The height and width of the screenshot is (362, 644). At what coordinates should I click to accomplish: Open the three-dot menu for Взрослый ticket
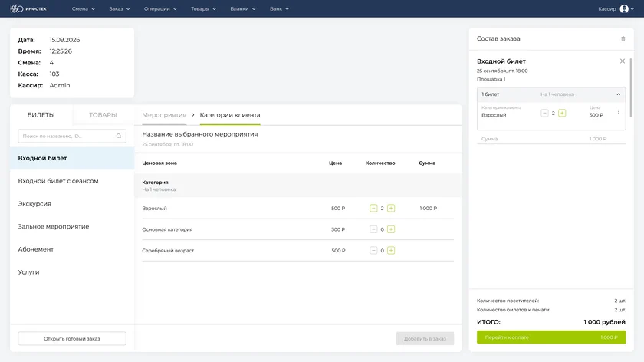click(x=618, y=112)
